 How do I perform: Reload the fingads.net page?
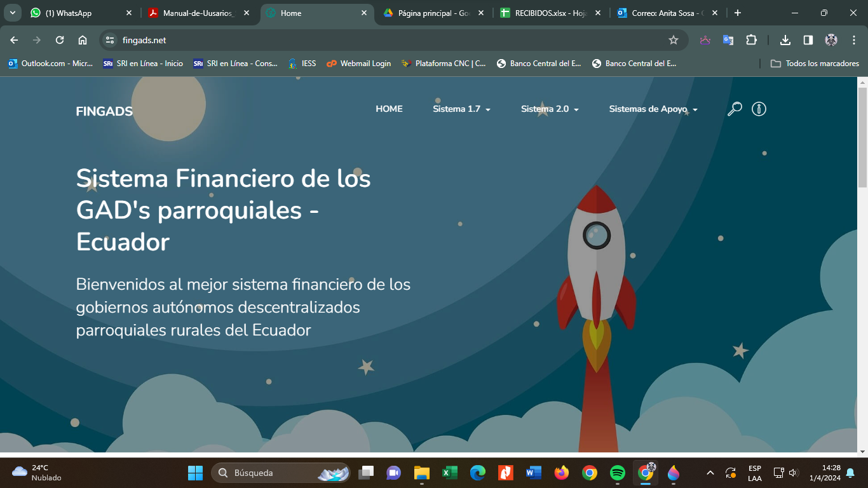(60, 40)
